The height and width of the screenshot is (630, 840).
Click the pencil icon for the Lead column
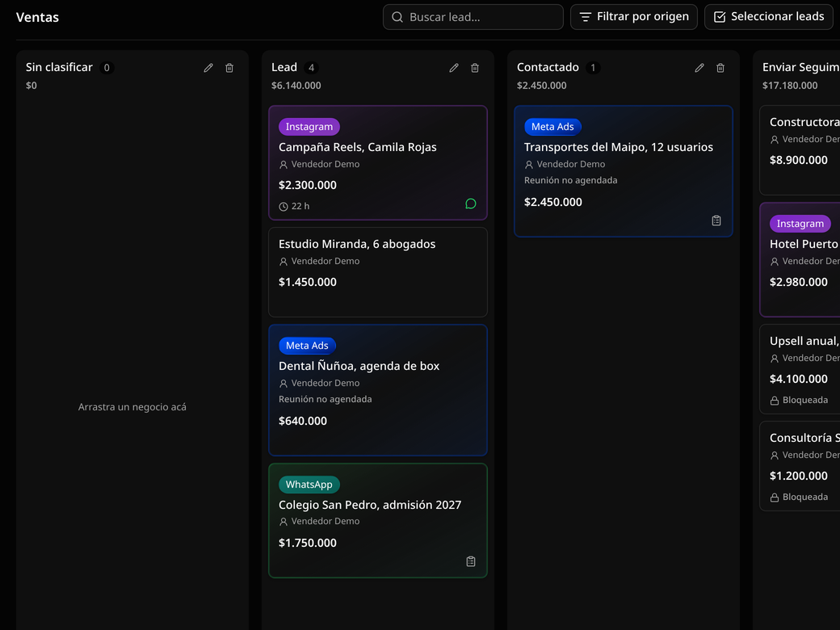point(454,68)
